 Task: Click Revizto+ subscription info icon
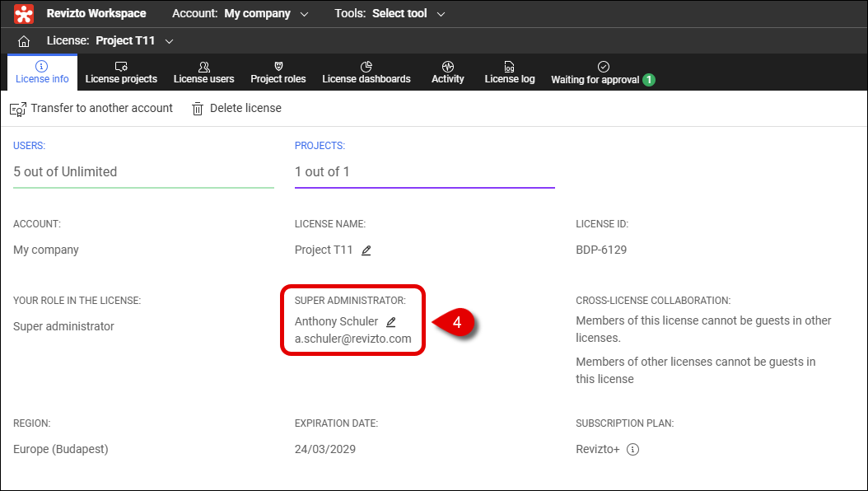tap(632, 450)
